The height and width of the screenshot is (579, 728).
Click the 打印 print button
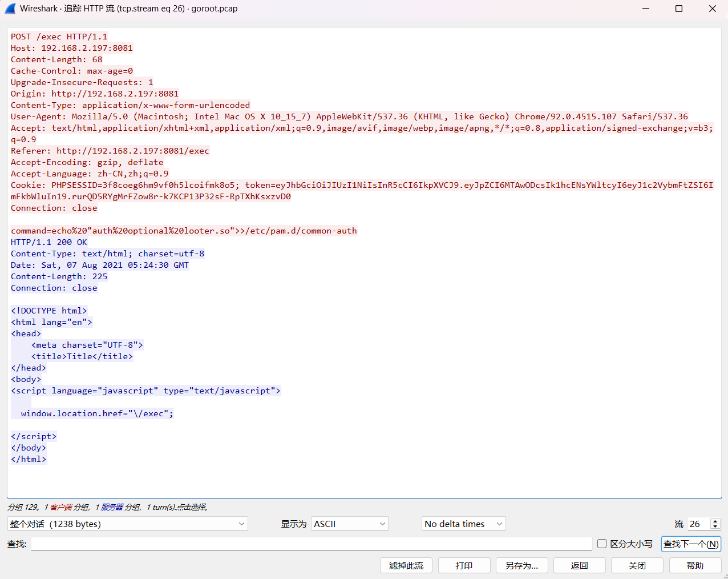point(464,565)
